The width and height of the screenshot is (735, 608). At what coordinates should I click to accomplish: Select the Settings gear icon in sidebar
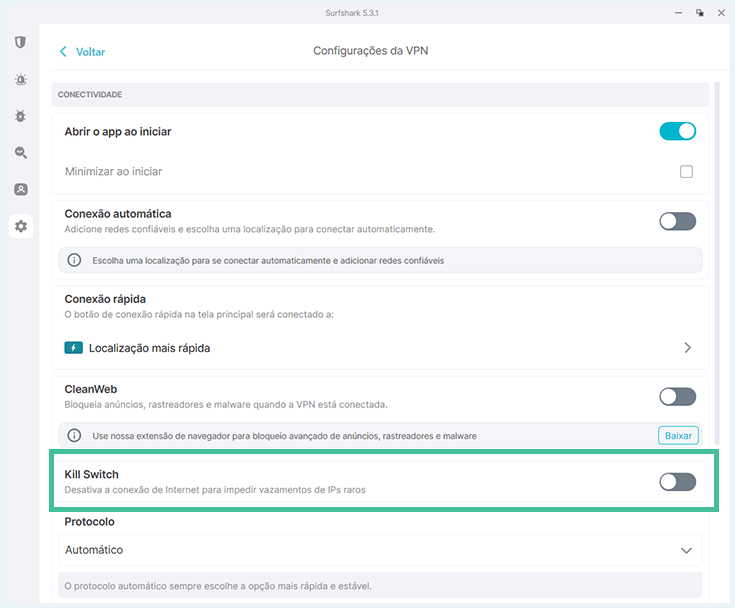21,226
